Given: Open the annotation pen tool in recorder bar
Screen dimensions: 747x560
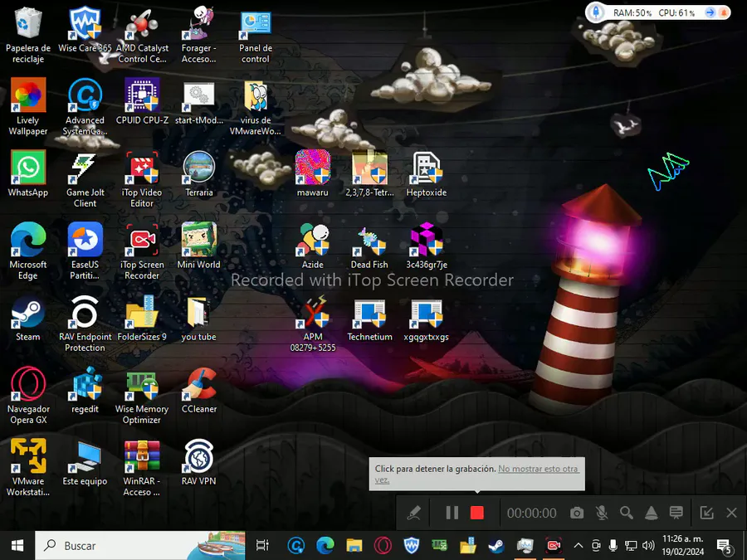Looking at the screenshot, I should [x=413, y=513].
